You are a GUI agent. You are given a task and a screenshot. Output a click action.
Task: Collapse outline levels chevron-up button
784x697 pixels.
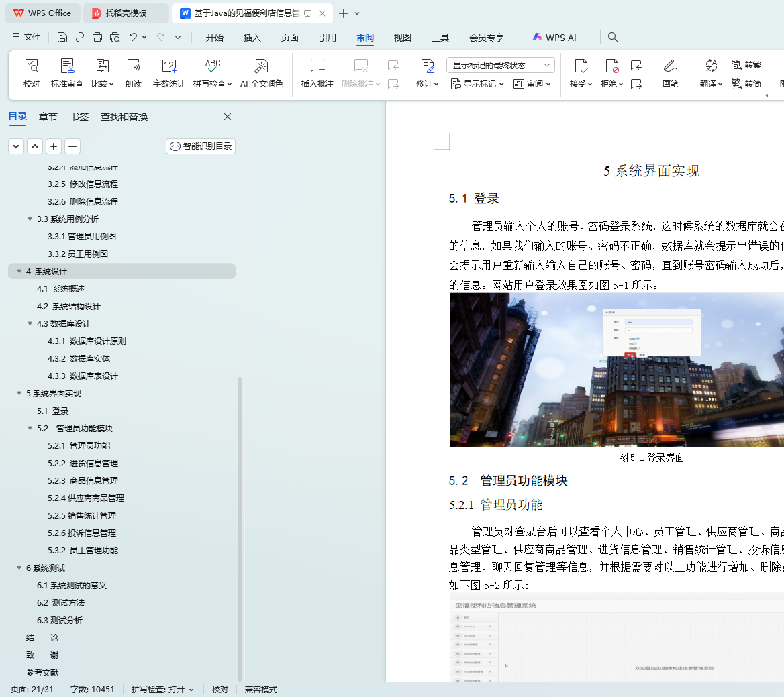click(x=35, y=146)
